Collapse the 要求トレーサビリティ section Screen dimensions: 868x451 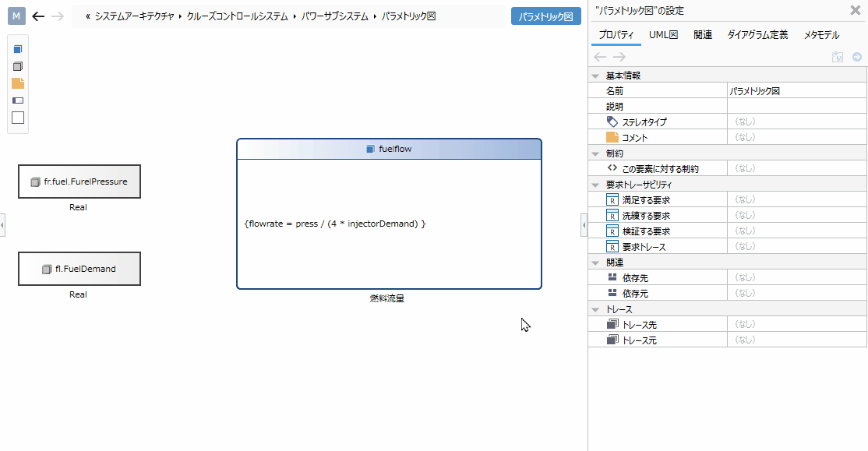595,185
